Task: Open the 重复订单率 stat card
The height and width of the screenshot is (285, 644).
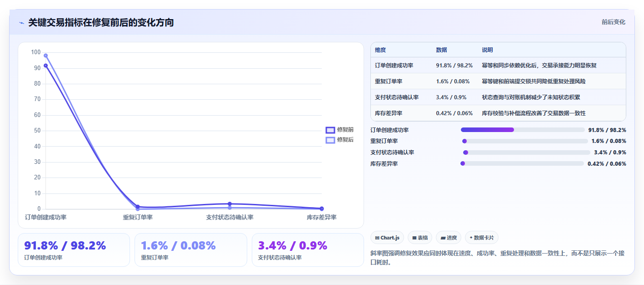Action: coord(191,250)
